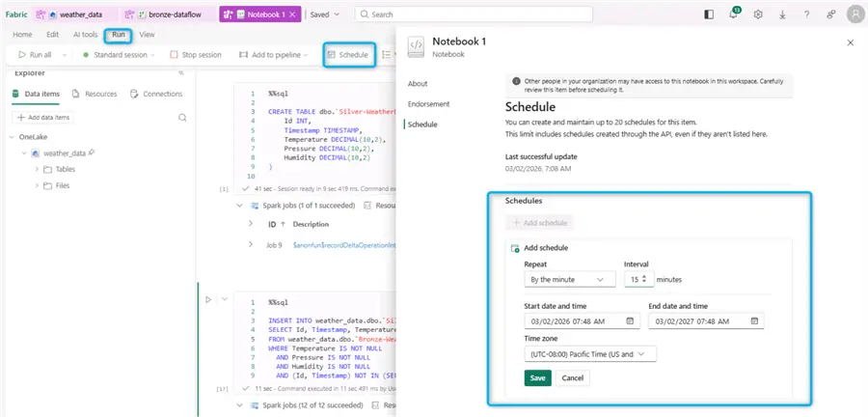
Task: Open the Home ribbon tab
Action: click(22, 35)
